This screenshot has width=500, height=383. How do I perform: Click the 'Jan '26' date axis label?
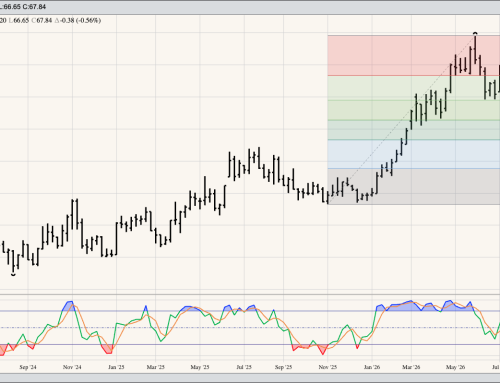coord(372,367)
